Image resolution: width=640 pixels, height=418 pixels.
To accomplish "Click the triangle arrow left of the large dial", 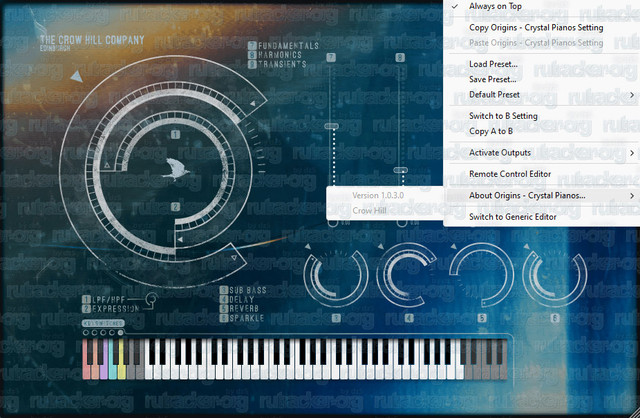I will 76,76.
